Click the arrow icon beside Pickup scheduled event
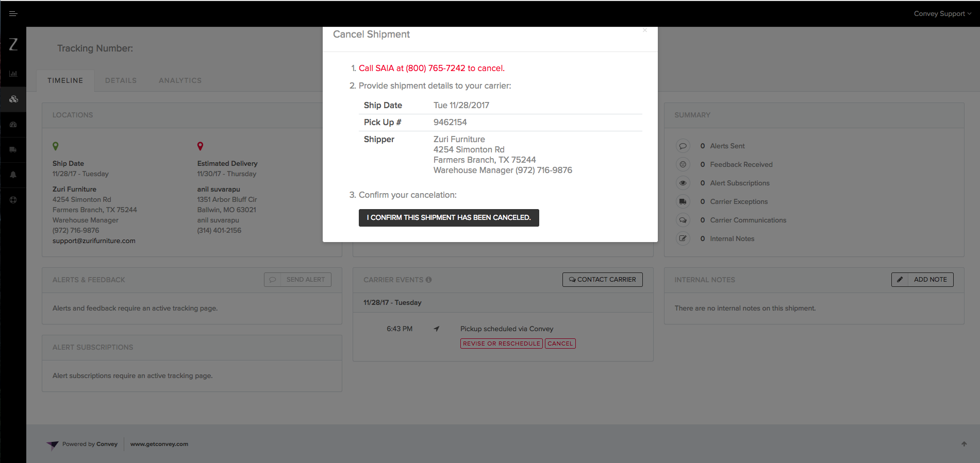 tap(437, 329)
